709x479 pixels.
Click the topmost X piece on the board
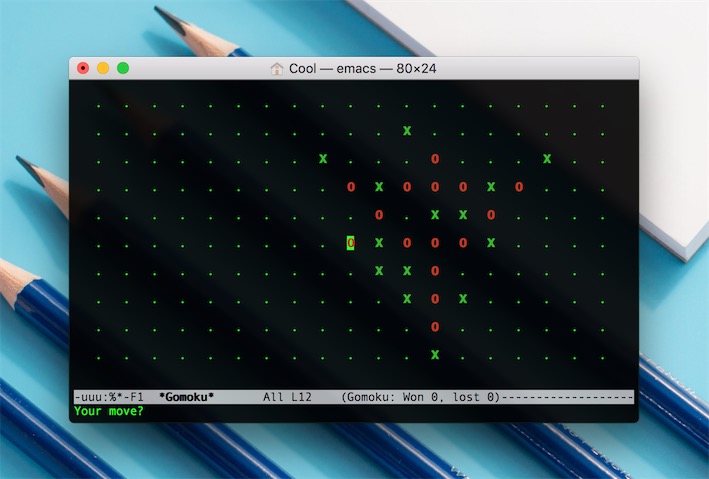point(407,131)
